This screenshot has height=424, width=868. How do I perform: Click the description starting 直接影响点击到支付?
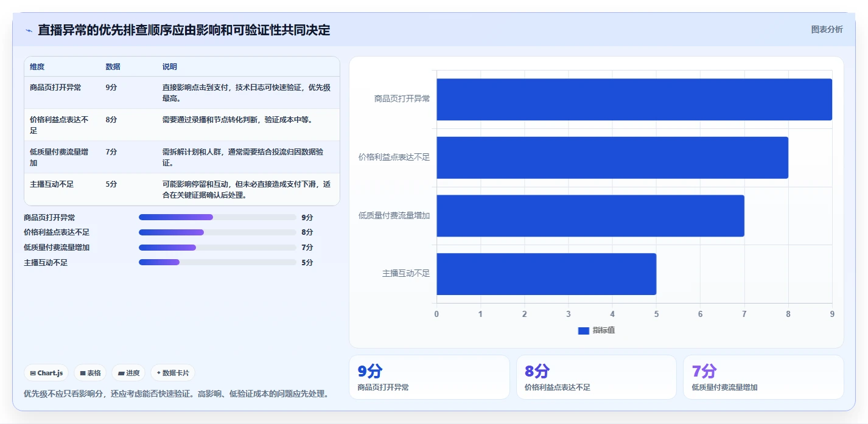coord(247,92)
